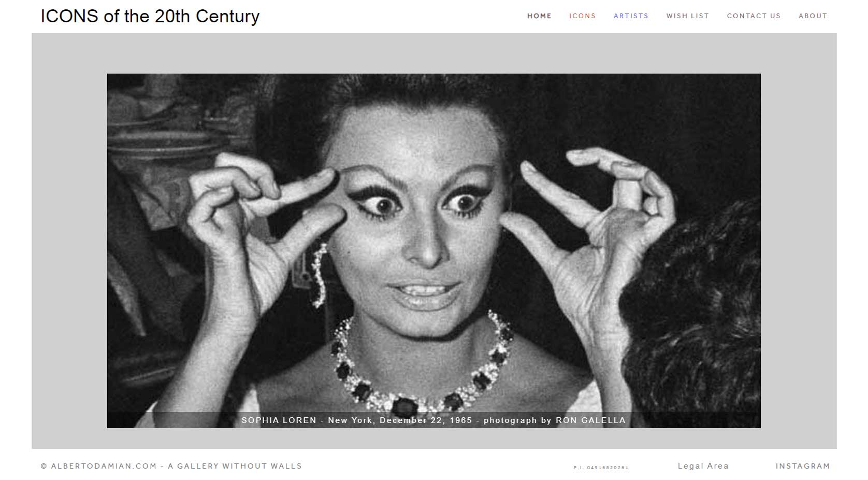This screenshot has height=480, width=868.
Task: Click 'A GALLERY WITHOUT WALLS' footer tagline
Action: (240, 466)
